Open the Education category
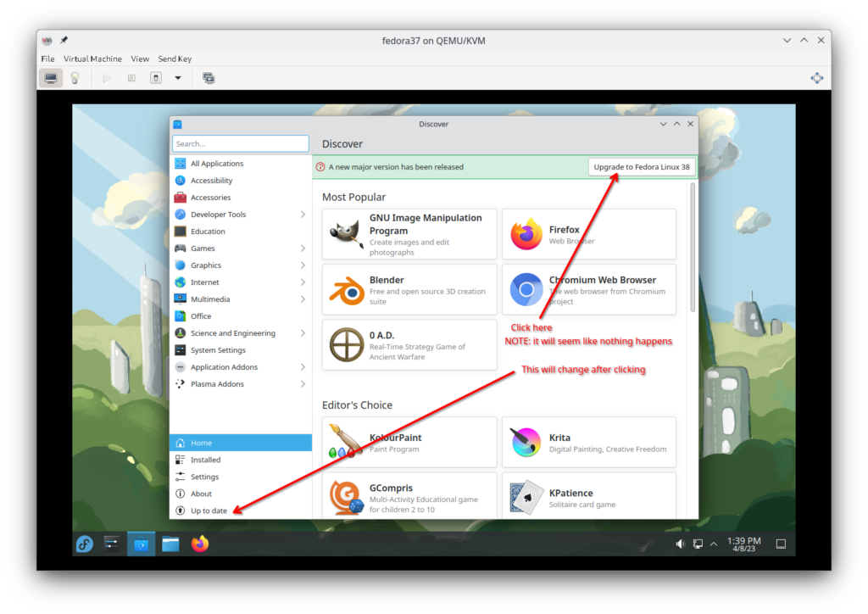The height and width of the screenshot is (614, 868). [x=241, y=232]
